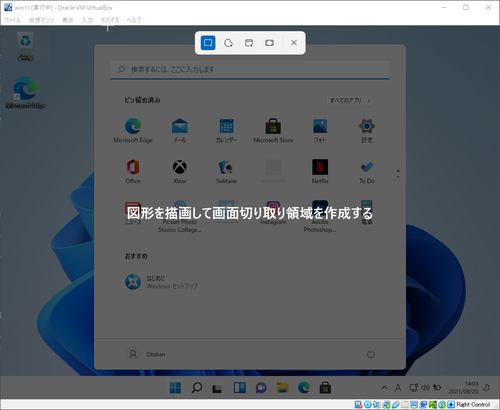
Task: Open Microsoft Store from pinned apps
Action: tap(273, 130)
